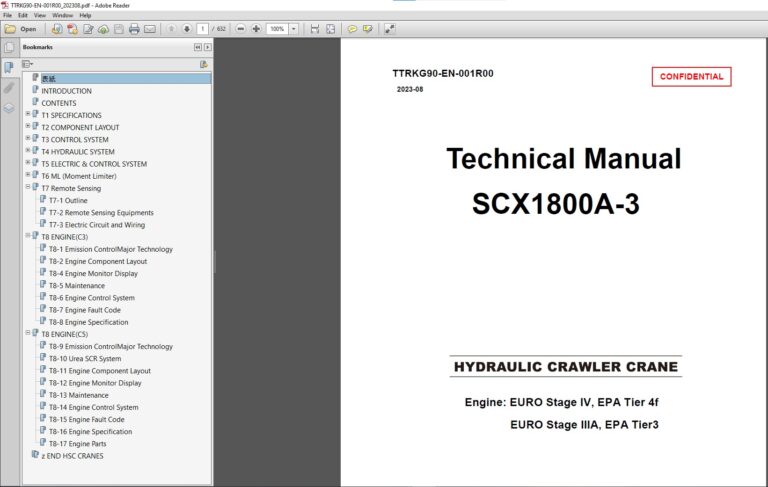Open the T8-5 Maintenance bookmark
This screenshot has height=487, width=768.
click(x=77, y=286)
